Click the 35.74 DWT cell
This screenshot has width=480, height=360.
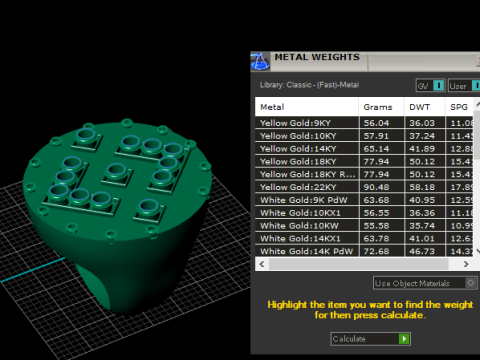[x=425, y=226]
